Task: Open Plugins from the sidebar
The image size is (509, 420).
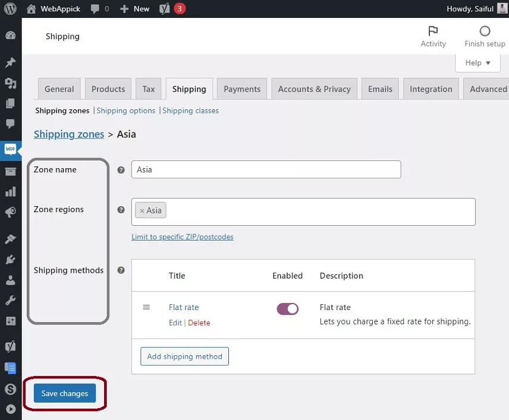Action: tap(10, 260)
